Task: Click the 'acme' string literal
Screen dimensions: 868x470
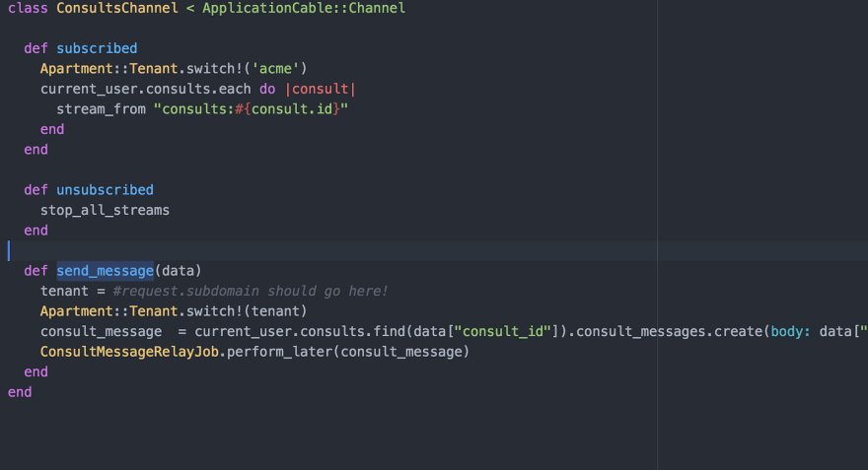Action: (275, 69)
